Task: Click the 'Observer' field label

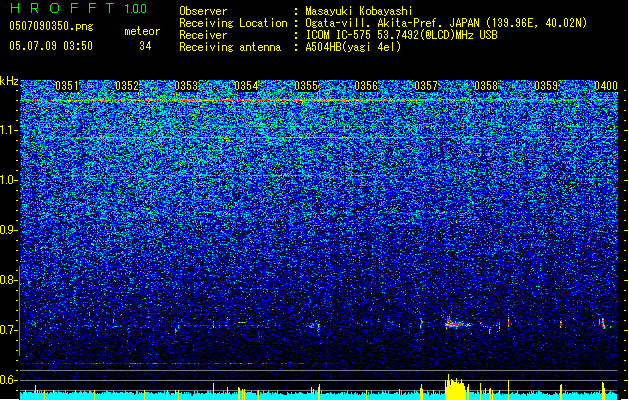Action: pos(203,11)
